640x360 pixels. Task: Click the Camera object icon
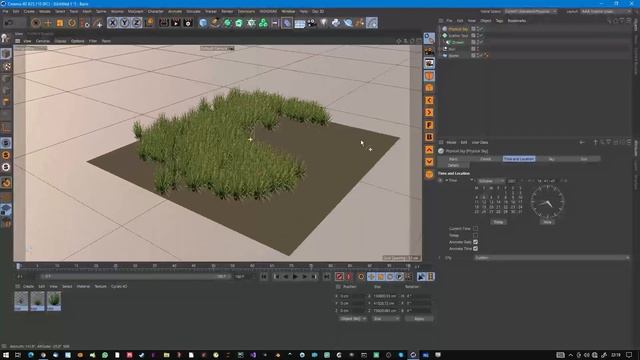tap(312, 23)
